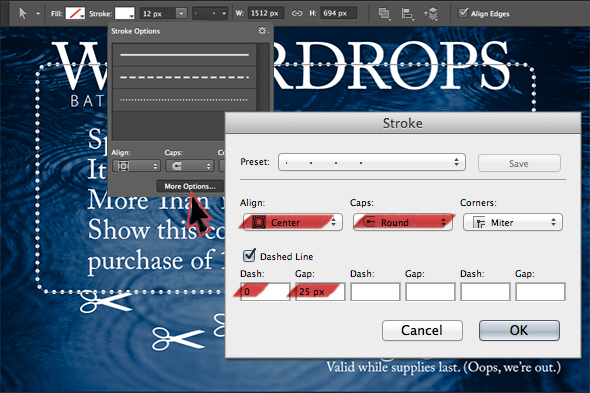Viewport: 590px width, 393px height.
Task: Open the Align Center dropdown
Action: tap(292, 222)
